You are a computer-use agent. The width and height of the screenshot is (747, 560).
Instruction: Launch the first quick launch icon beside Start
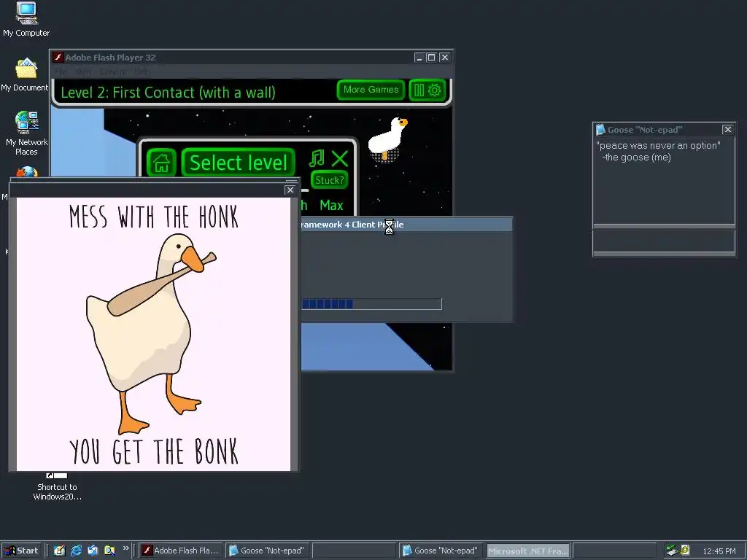coord(59,551)
